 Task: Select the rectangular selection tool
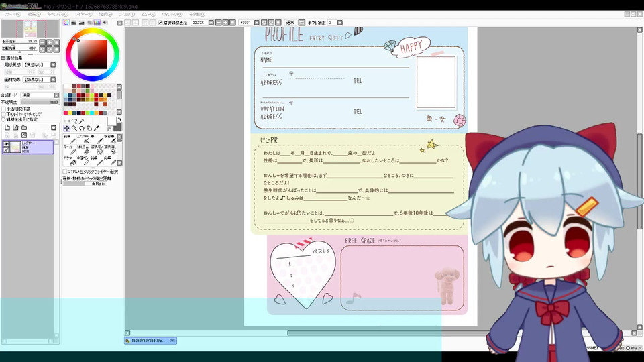(66, 121)
